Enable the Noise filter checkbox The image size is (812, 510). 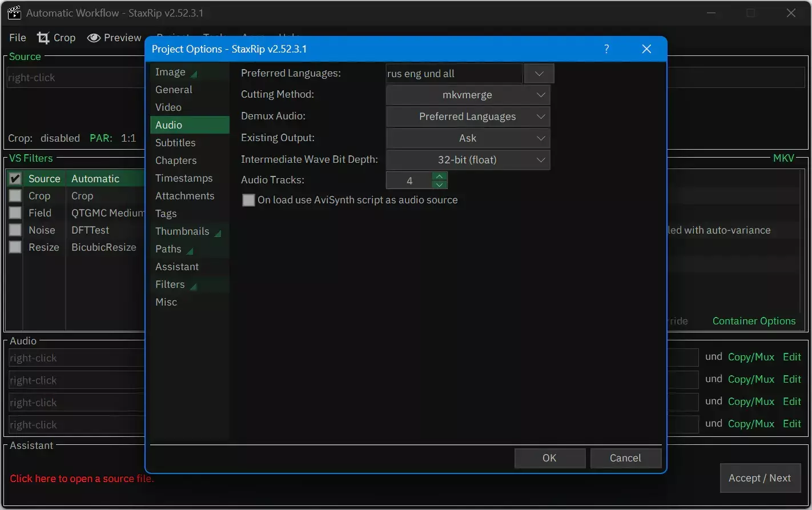point(15,230)
